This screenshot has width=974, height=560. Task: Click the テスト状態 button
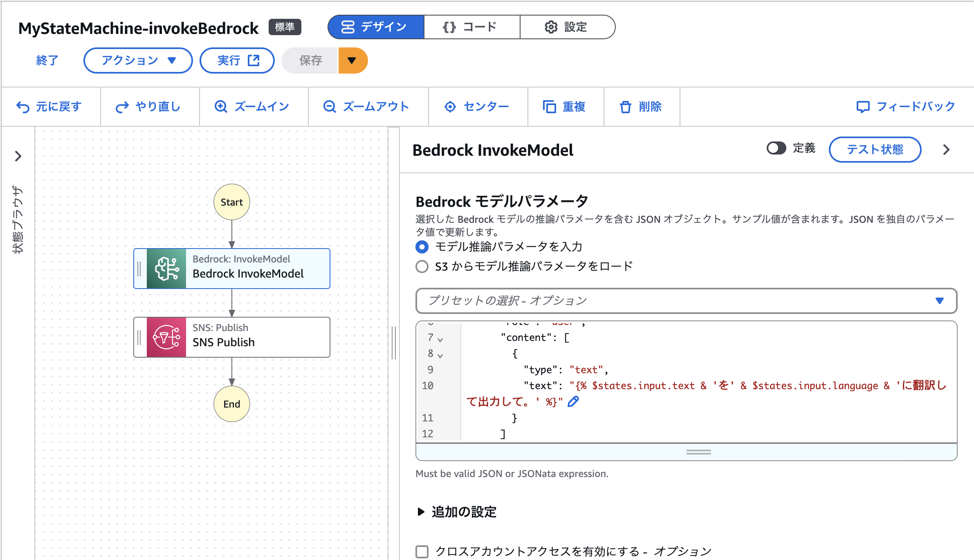(875, 150)
